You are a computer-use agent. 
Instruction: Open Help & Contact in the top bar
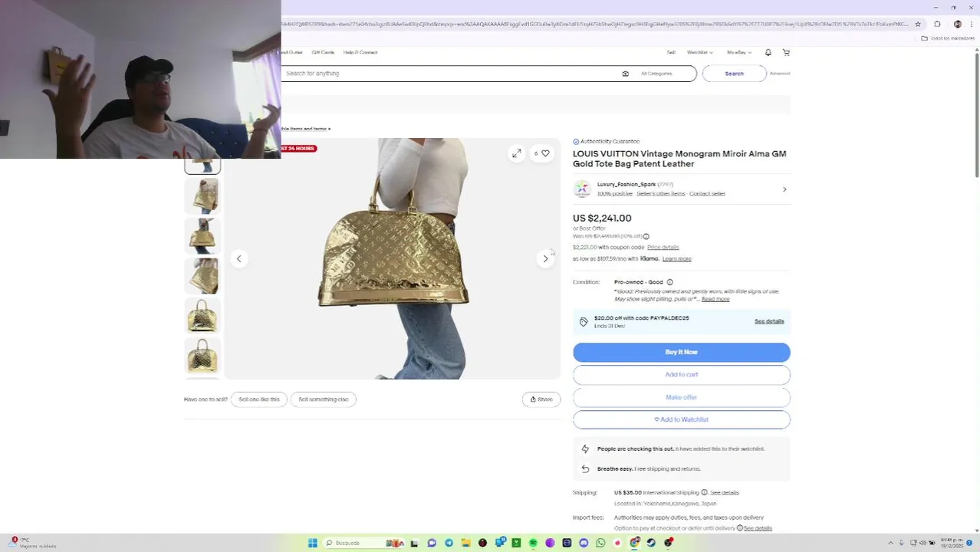point(360,52)
